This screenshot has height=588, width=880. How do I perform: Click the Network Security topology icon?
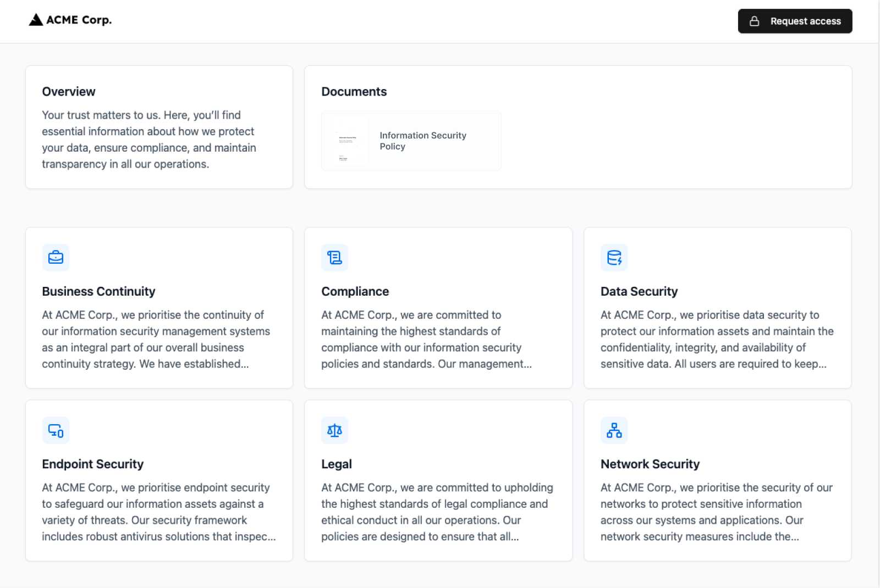614,430
